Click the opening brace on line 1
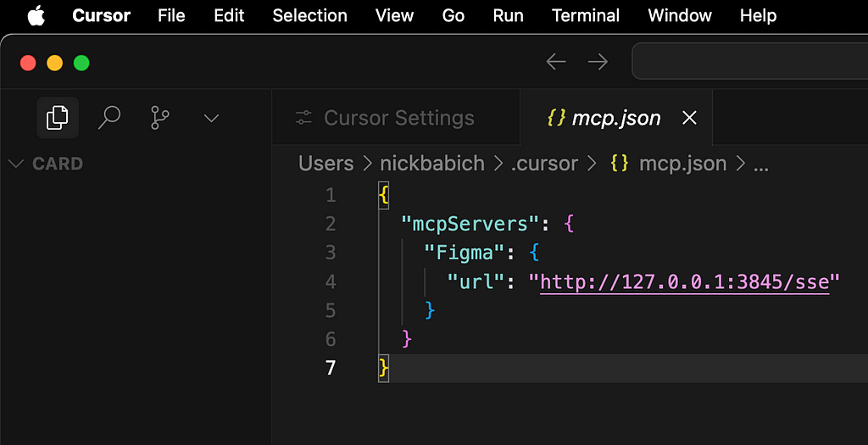This screenshot has width=868, height=445. point(383,195)
